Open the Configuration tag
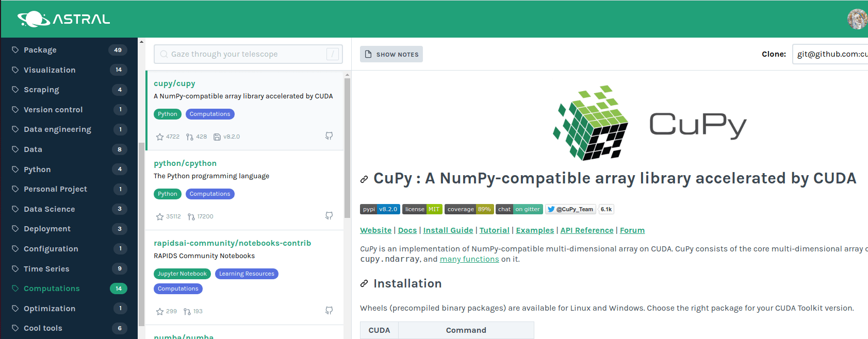 click(x=69, y=248)
